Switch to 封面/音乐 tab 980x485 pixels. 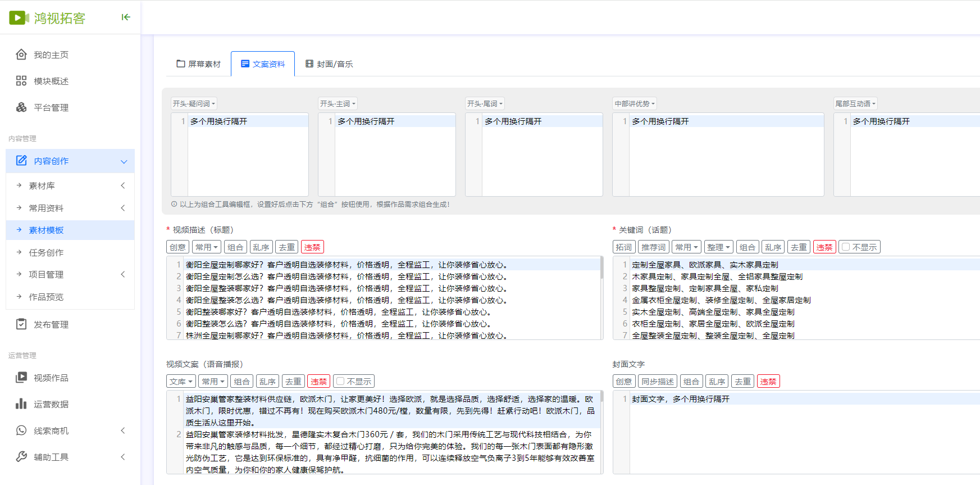[329, 64]
